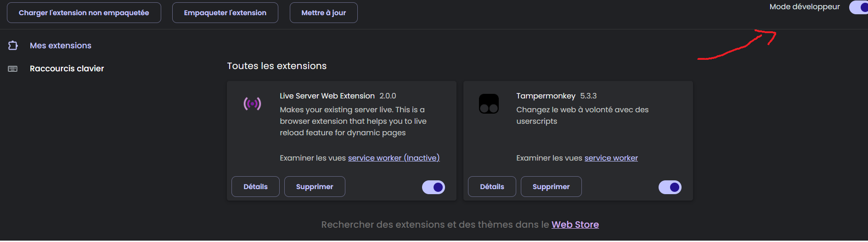Open Détails for Tampermonkey

coord(492,187)
